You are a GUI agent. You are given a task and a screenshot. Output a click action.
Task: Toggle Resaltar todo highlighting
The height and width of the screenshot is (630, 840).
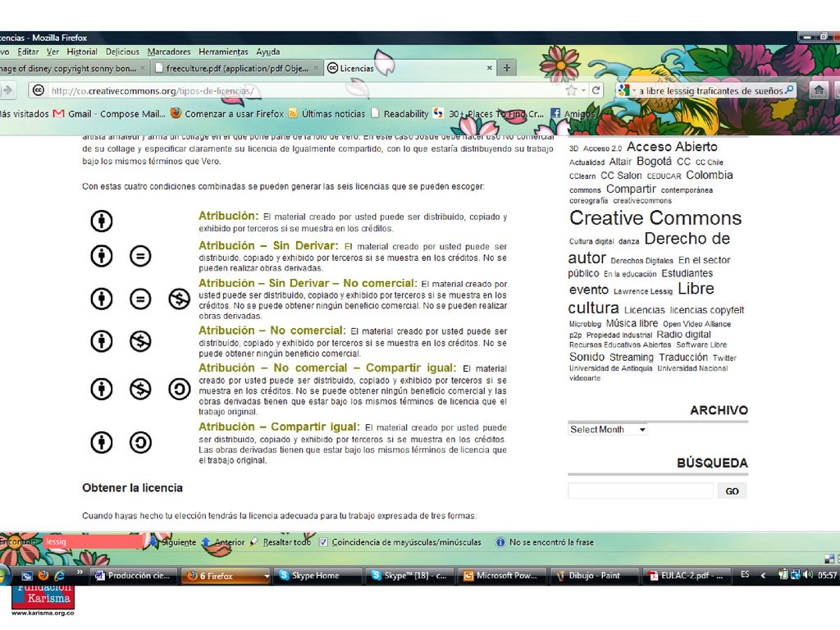tap(281, 542)
